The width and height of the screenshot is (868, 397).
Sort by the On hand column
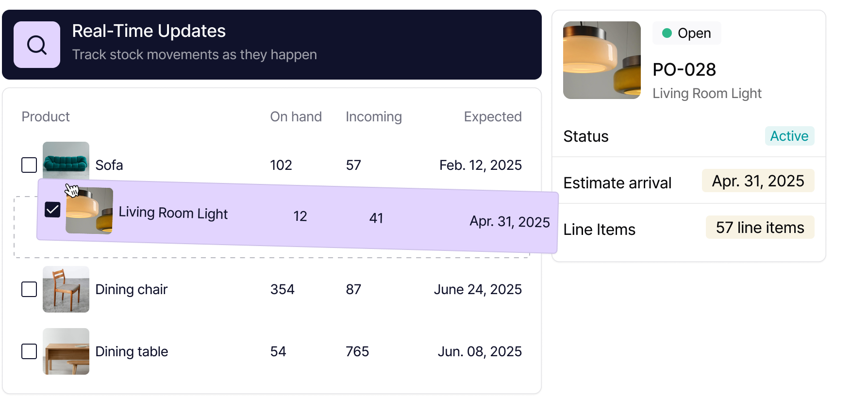click(x=296, y=117)
